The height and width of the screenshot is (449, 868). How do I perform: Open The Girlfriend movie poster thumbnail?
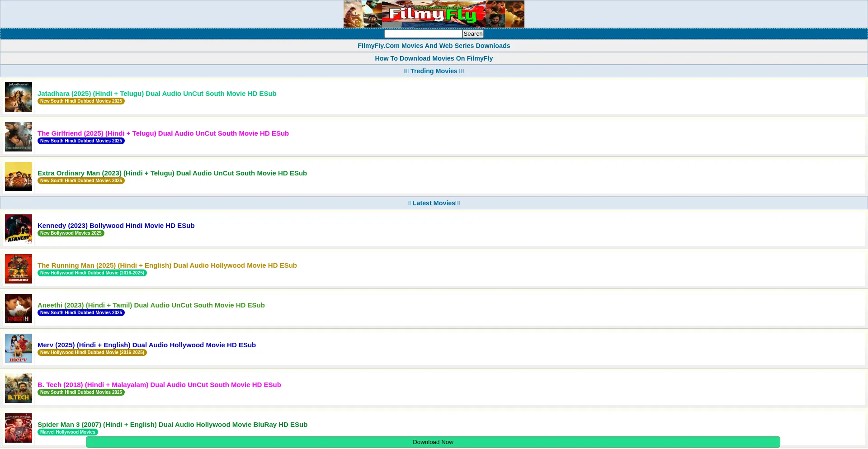[x=19, y=137]
